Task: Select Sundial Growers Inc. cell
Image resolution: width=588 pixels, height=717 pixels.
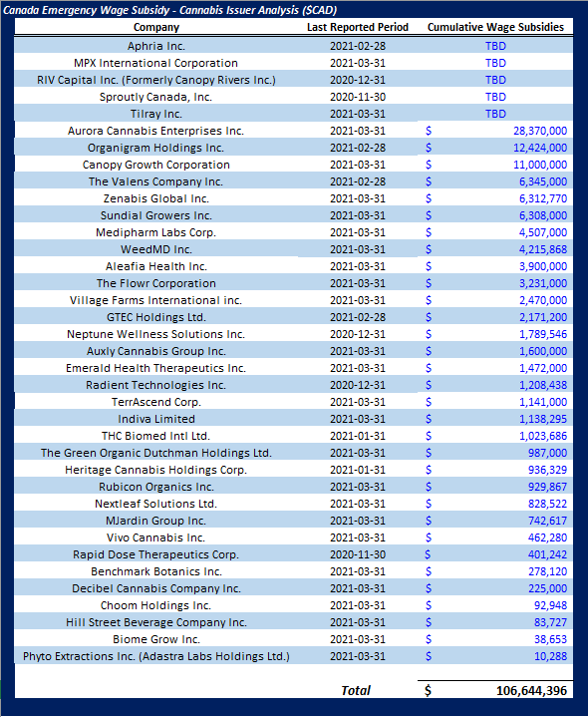Action: coord(156,215)
